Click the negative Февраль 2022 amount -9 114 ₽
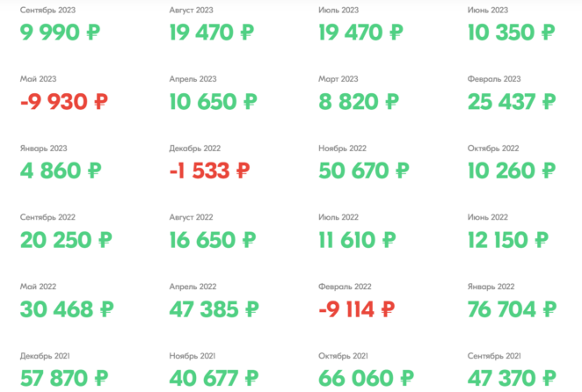Image resolution: width=582 pixels, height=392 pixels. (356, 309)
